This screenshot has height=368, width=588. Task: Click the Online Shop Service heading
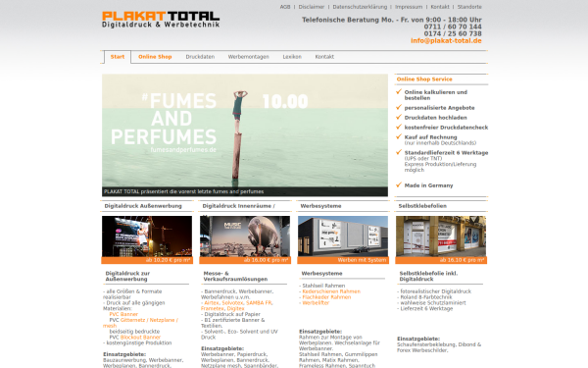point(424,79)
